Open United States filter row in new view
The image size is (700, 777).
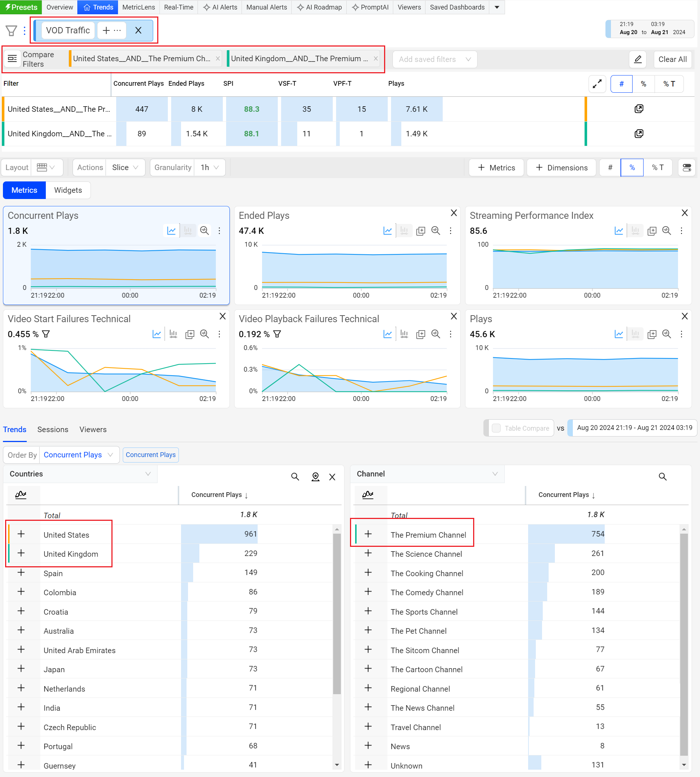[638, 109]
